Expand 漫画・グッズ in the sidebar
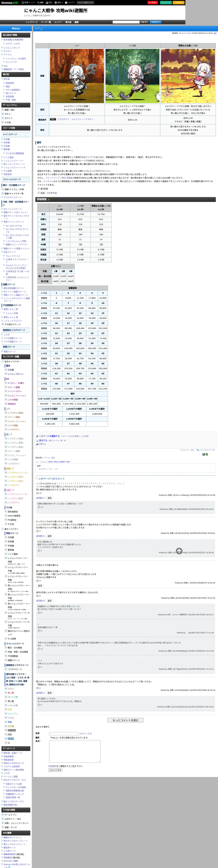 click(3, 827)
